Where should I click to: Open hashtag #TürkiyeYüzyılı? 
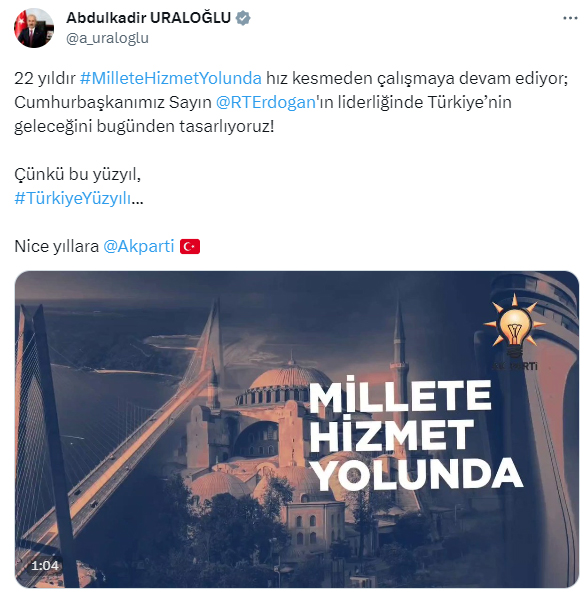(73, 198)
